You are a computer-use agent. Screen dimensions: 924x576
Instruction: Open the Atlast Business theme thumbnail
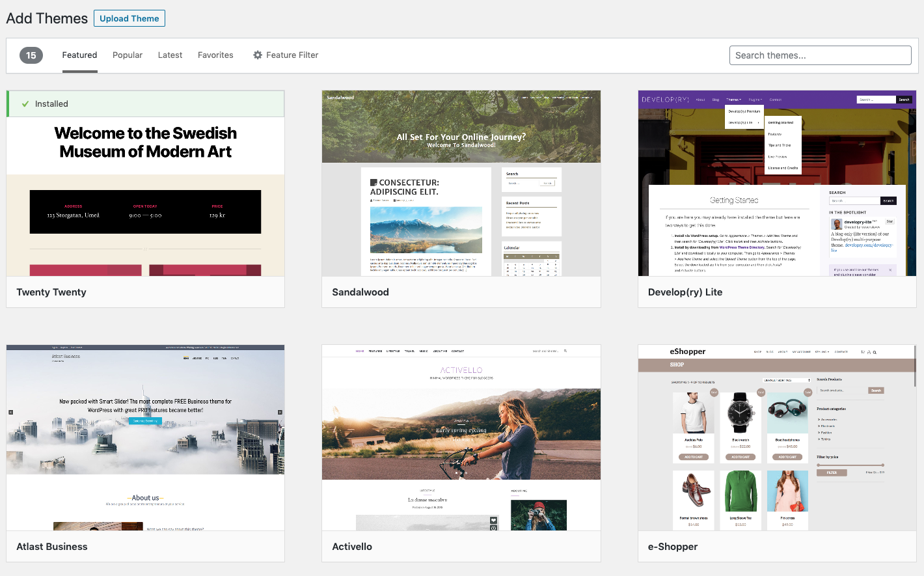pos(146,437)
